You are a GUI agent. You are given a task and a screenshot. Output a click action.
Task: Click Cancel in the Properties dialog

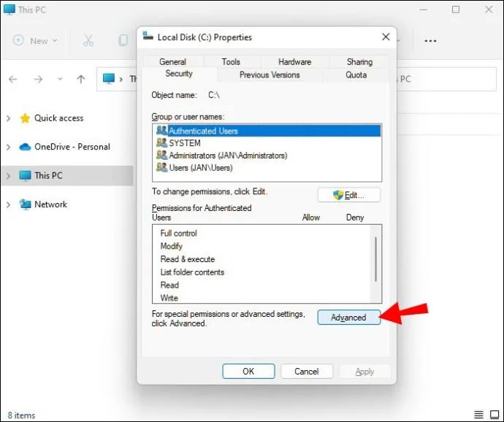click(306, 371)
